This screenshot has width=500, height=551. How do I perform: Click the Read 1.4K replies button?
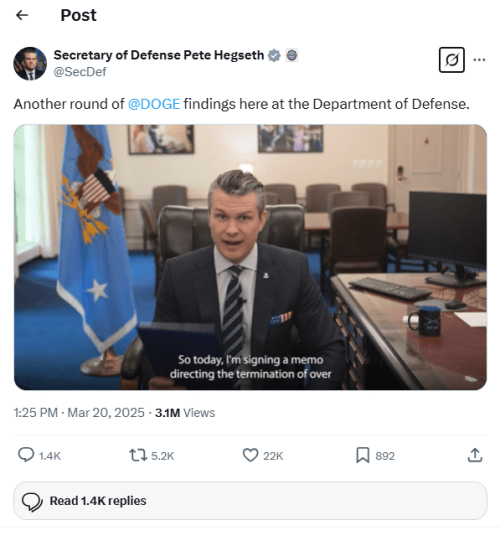click(250, 501)
